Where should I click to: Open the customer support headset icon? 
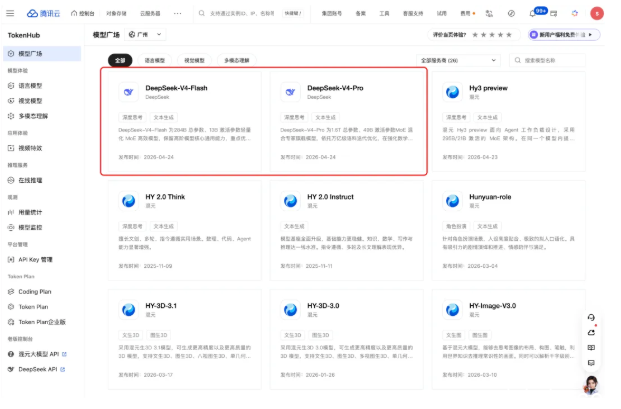(591, 318)
